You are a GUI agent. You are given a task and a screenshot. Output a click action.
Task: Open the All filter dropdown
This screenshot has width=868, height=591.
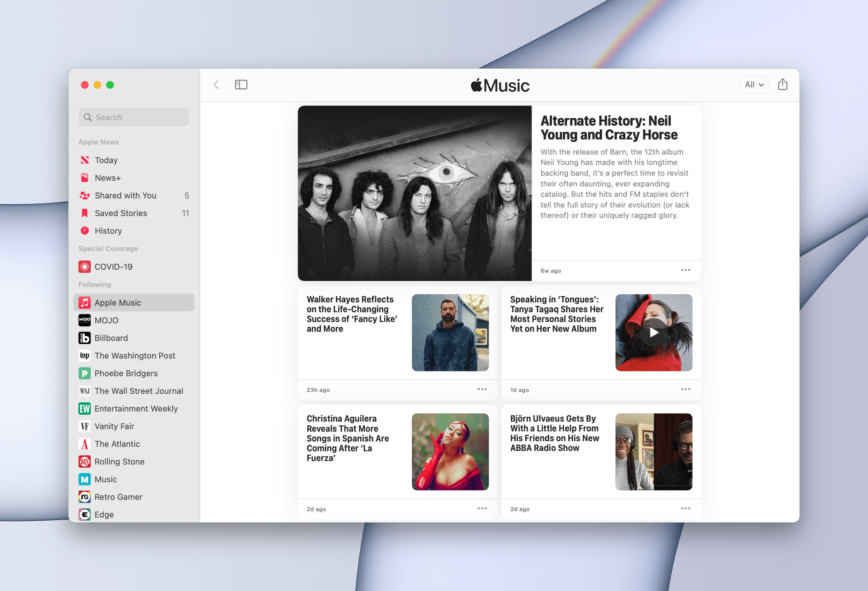[754, 85]
